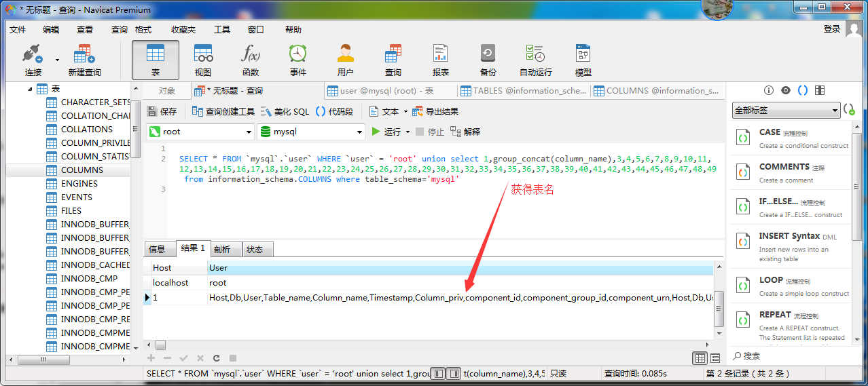Open the 全部标签 snippet filter dropdown
Screen dimensions: 868x386
click(786, 110)
